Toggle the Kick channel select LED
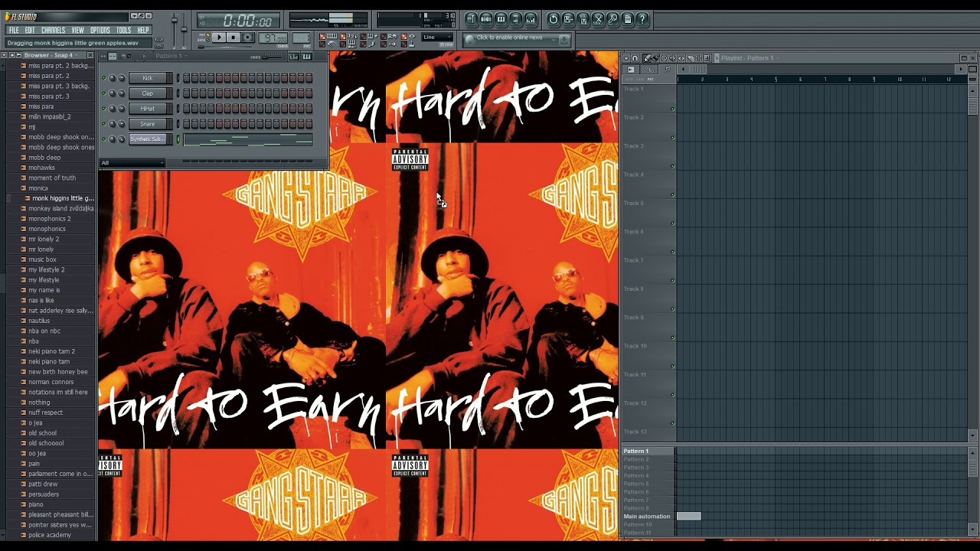This screenshot has width=980, height=551. coord(178,78)
